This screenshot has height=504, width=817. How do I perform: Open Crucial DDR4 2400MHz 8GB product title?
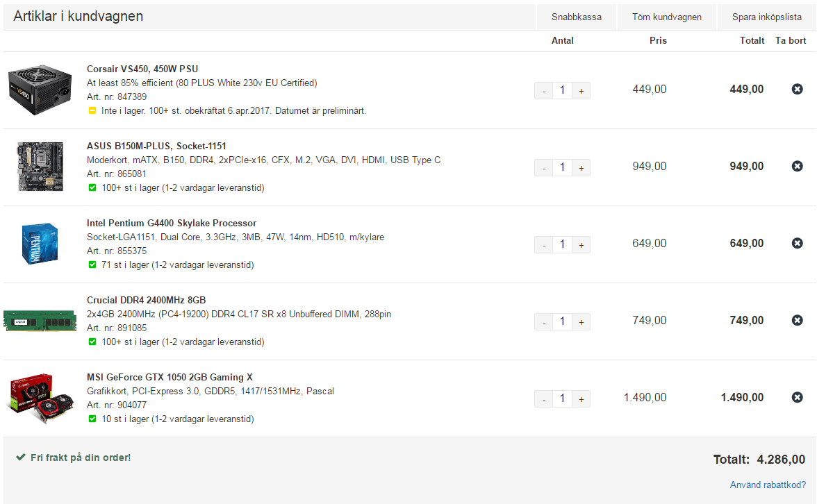pyautogui.click(x=147, y=300)
